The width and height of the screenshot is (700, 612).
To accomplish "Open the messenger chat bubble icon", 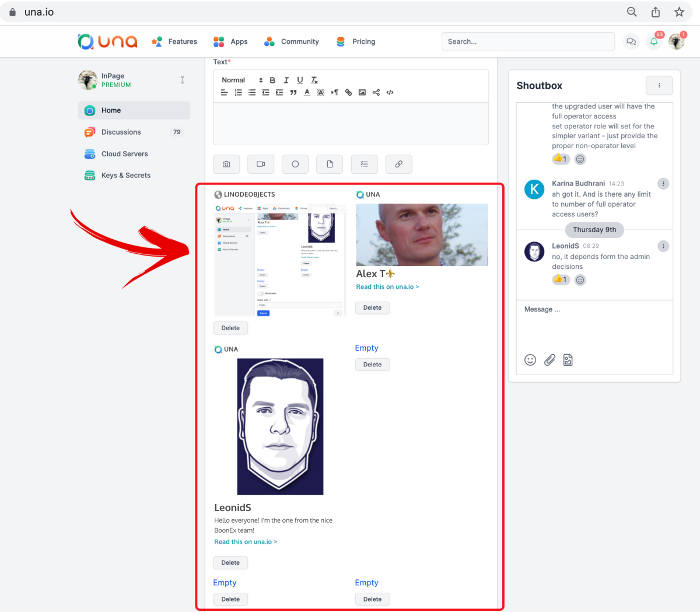I will pyautogui.click(x=631, y=42).
